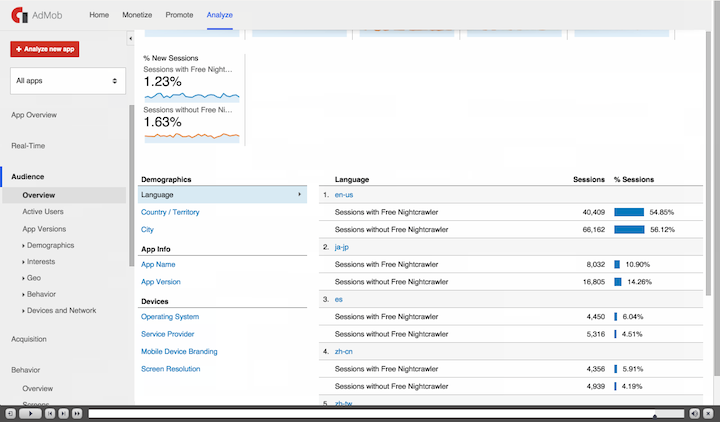This screenshot has width=720, height=422.
Task: Click the Screen Resolution link
Action: tap(170, 369)
